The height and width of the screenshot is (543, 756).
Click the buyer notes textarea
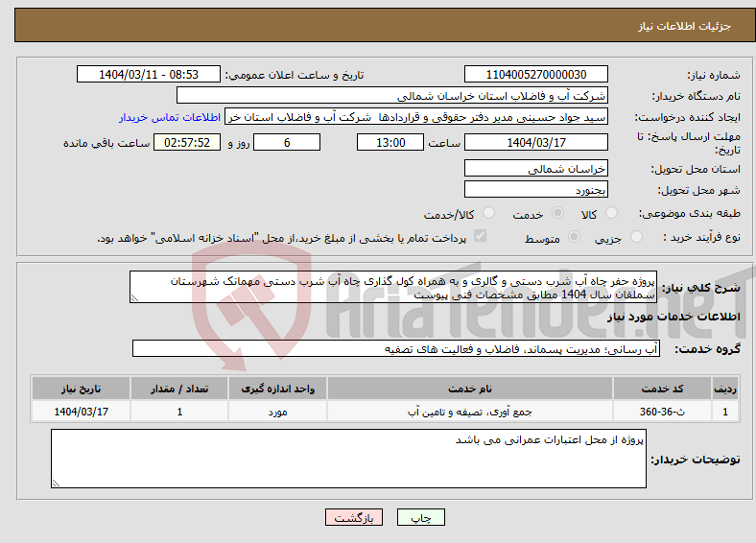pyautogui.click(x=348, y=459)
